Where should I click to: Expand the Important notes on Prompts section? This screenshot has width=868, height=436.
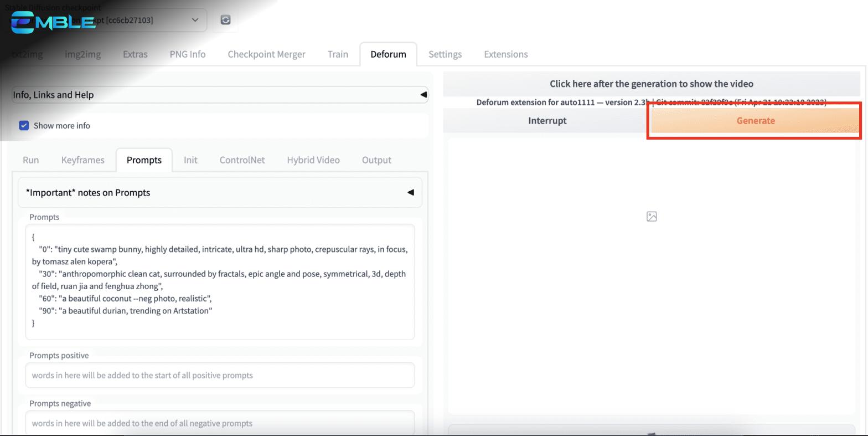220,193
